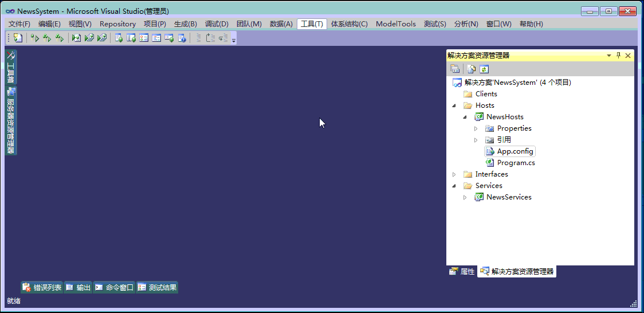
Task: Open the 分析(N) menu
Action: tap(466, 24)
